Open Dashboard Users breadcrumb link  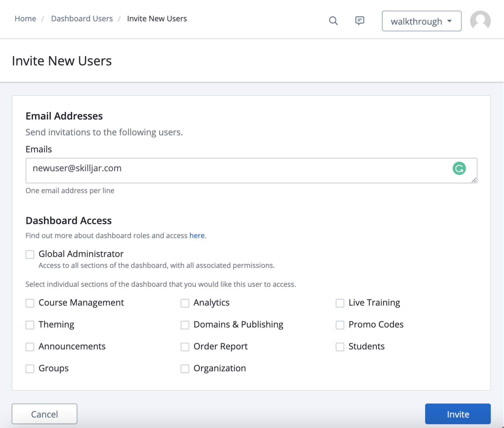point(82,19)
